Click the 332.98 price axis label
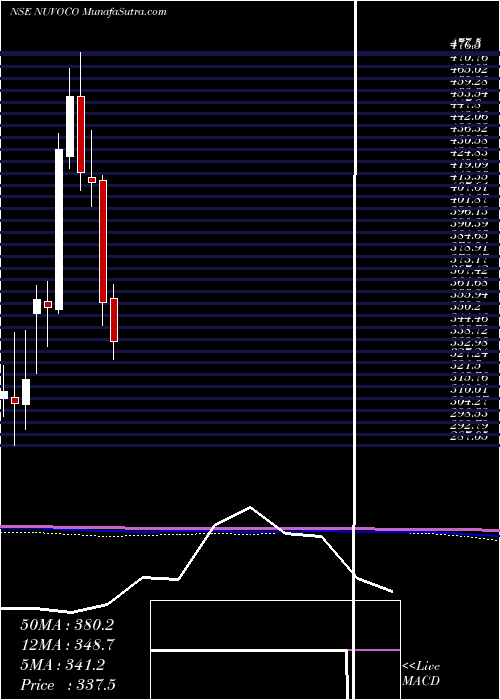 coord(470,344)
